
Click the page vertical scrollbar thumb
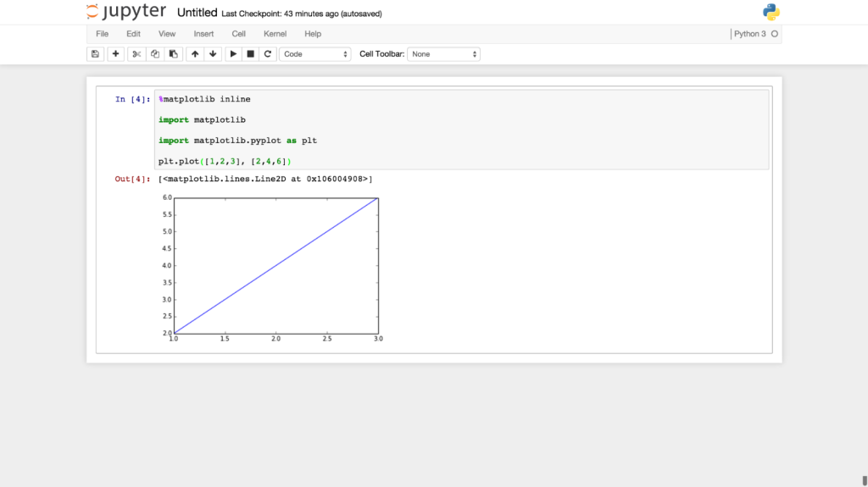pyautogui.click(x=865, y=480)
